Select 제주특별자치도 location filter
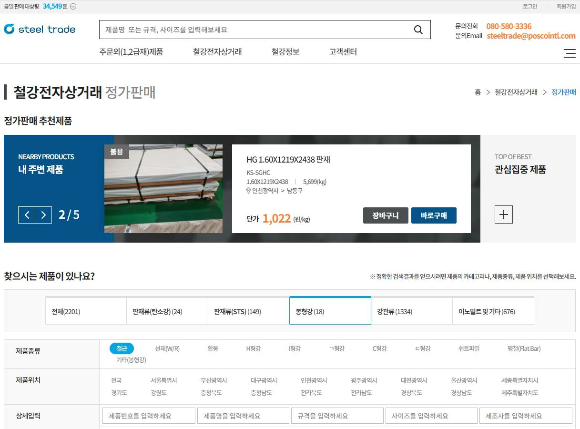 click(520, 393)
